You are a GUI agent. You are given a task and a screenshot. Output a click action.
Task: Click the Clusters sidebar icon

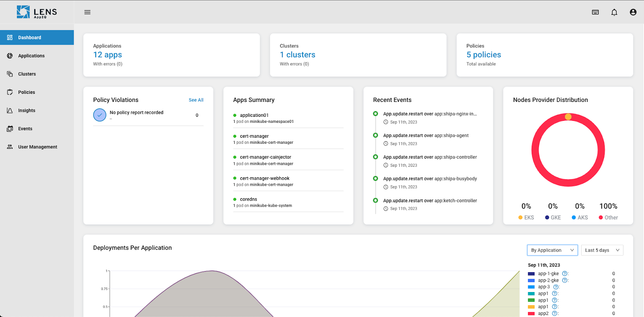pyautogui.click(x=10, y=74)
